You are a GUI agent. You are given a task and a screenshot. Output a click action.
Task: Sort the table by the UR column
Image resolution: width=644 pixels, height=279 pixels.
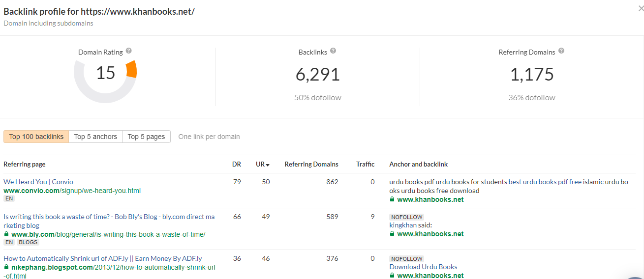coord(263,164)
